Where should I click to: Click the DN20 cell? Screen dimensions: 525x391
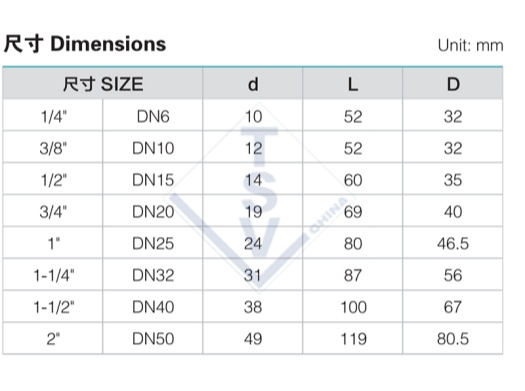coord(153,211)
